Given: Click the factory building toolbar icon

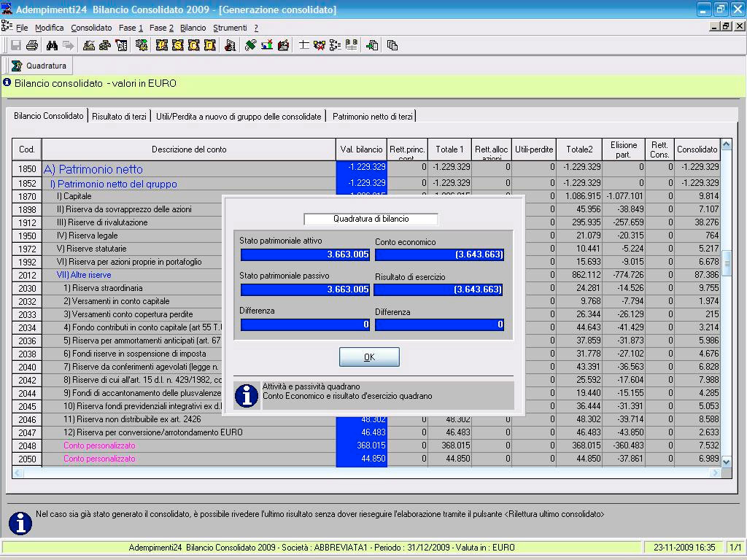Looking at the screenshot, I should point(88,45).
